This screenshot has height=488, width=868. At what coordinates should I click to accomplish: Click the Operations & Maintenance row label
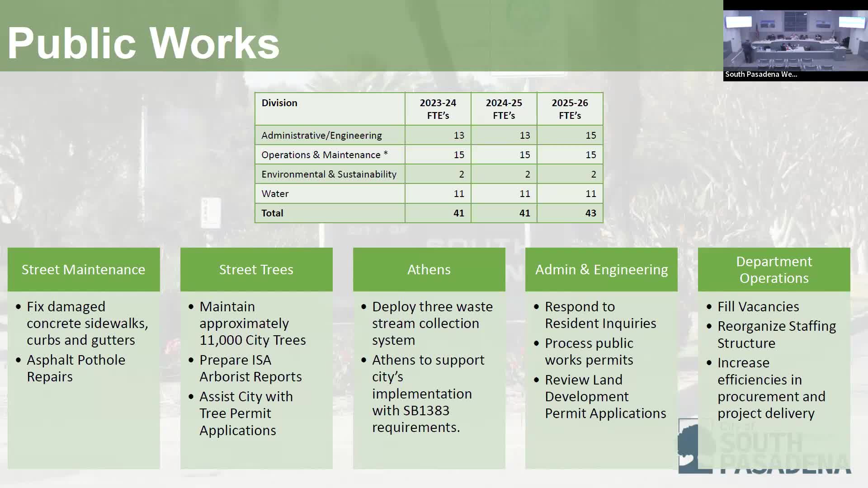(324, 155)
